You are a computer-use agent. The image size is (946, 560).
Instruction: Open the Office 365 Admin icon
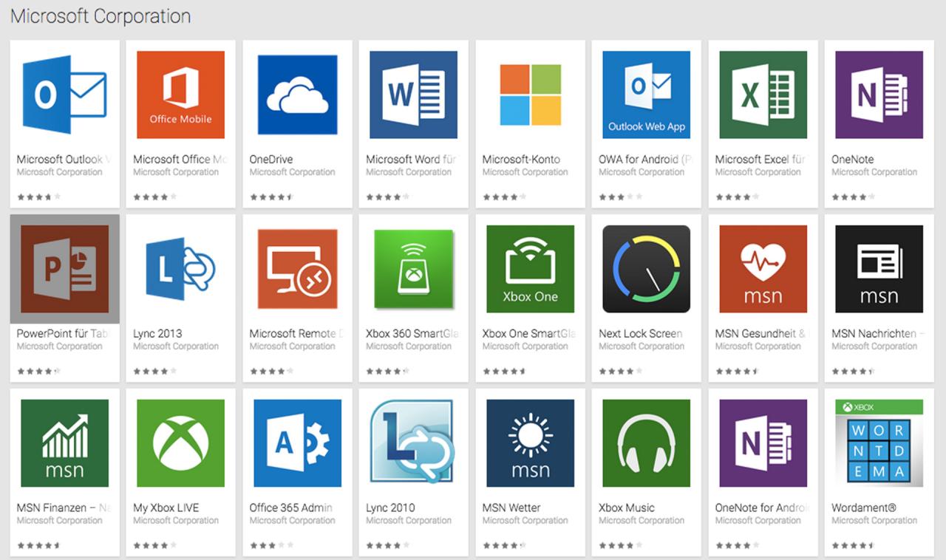click(x=297, y=443)
